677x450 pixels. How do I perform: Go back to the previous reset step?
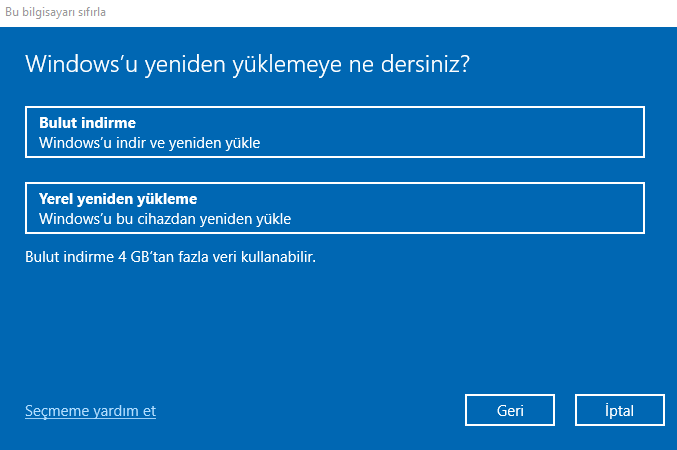pos(510,410)
